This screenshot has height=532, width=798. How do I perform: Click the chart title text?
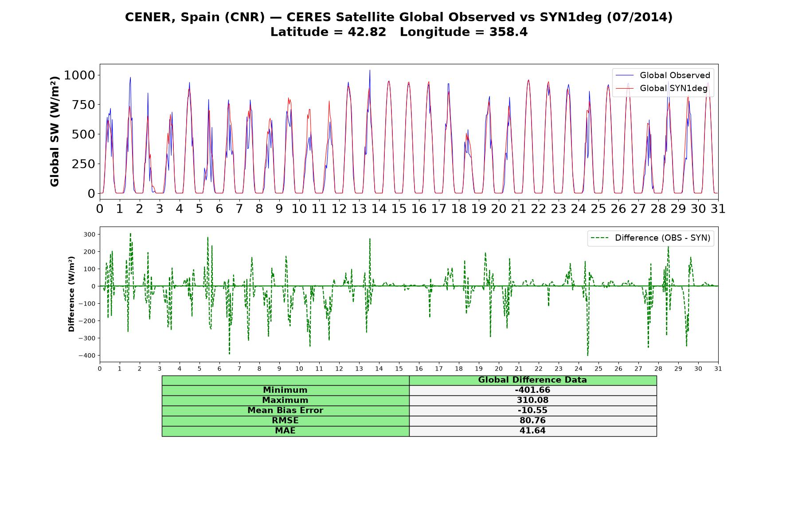tap(399, 24)
